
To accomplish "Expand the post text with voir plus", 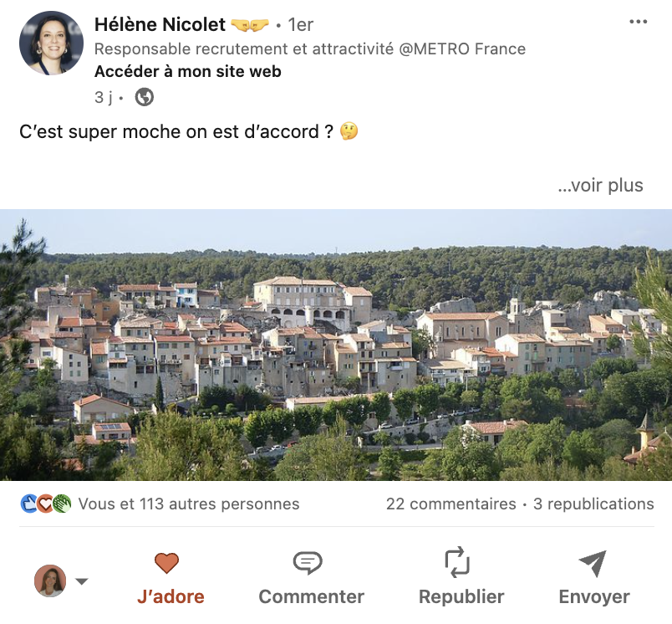I will [600, 185].
